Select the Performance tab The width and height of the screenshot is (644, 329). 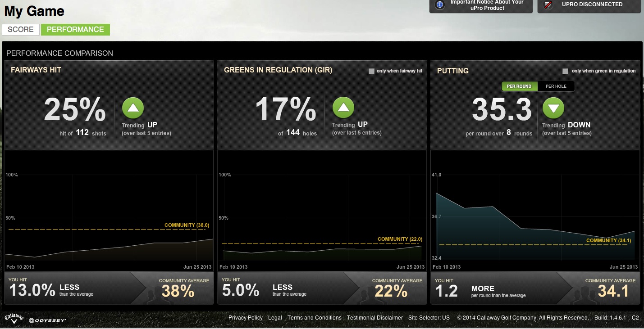75,30
